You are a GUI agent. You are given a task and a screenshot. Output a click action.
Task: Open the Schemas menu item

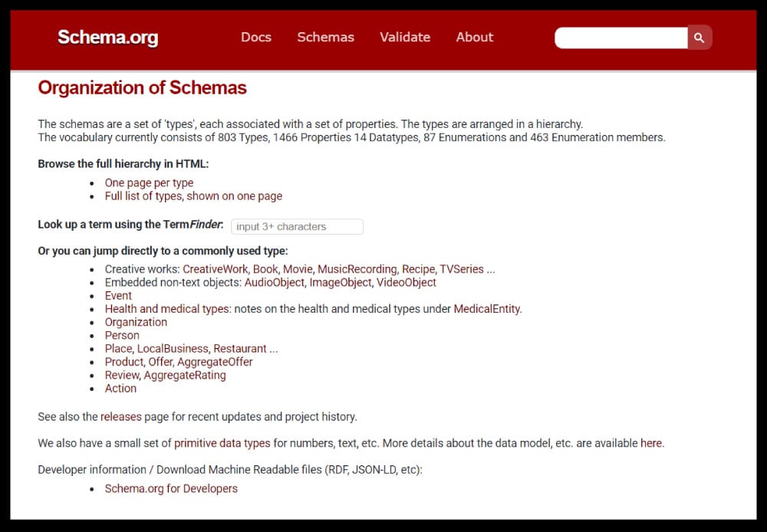point(325,37)
